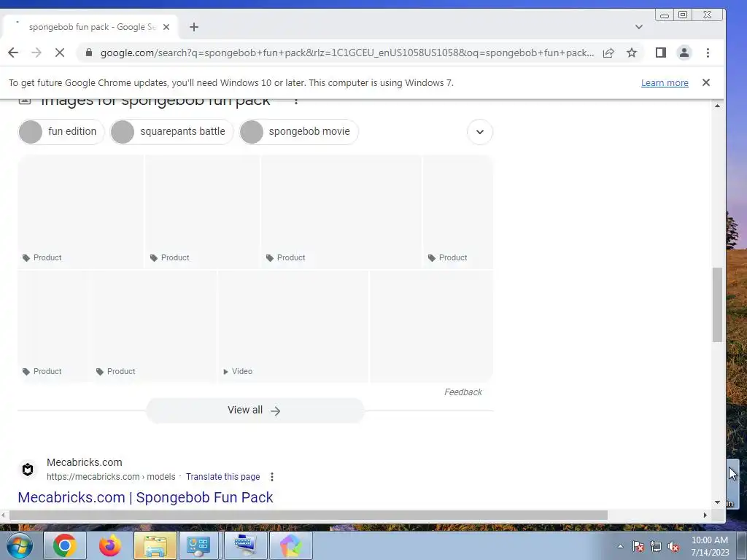Open more options for Mecabricks result
The height and width of the screenshot is (560, 747).
pos(272,477)
